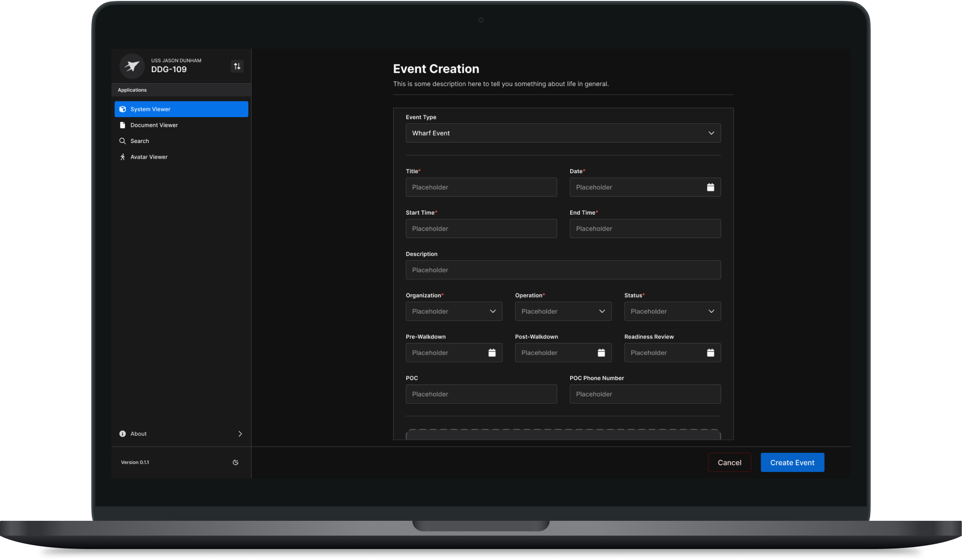Go to Avatar Viewer in the sidebar
The width and height of the screenshot is (962, 560).
tap(149, 157)
